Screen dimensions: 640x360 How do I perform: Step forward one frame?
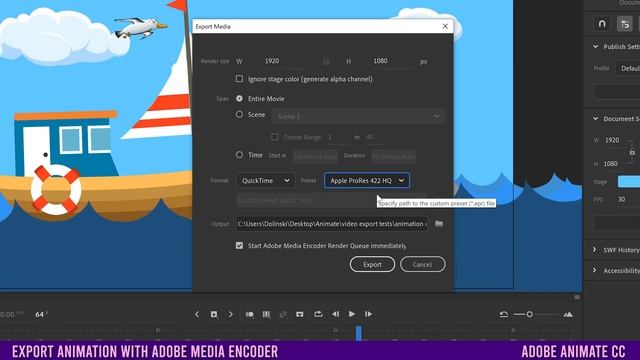(x=368, y=314)
